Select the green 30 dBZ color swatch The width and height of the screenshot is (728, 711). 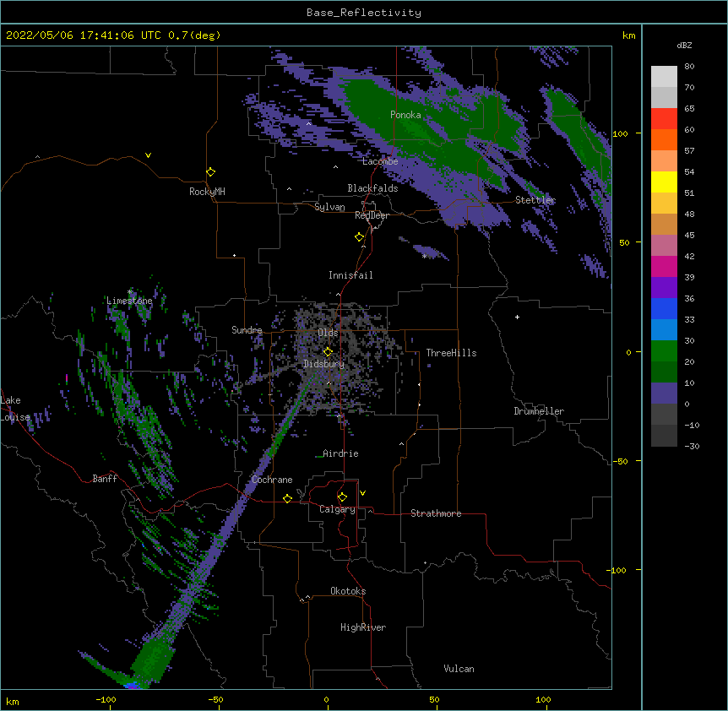664,351
